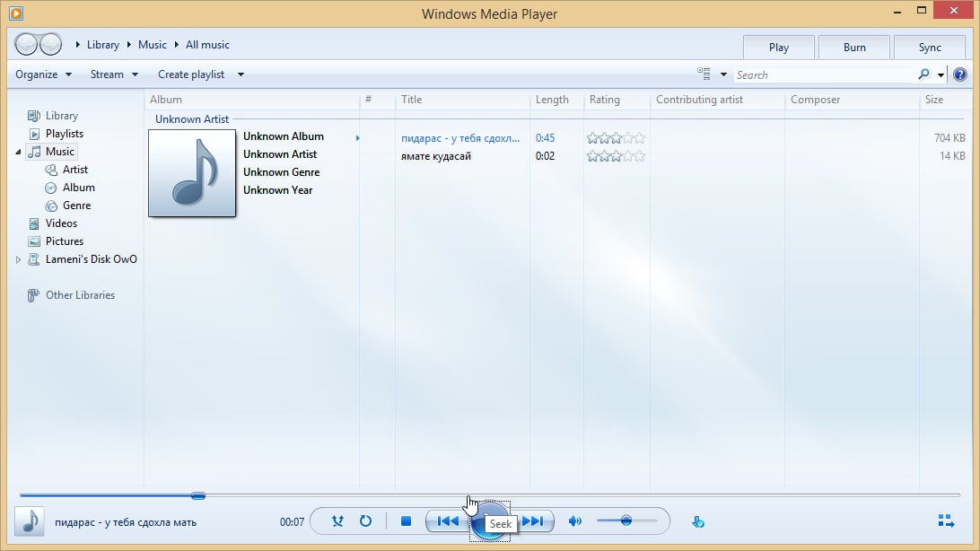The image size is (980, 551).
Task: Select the 'ямате кудасай' track
Action: (x=435, y=156)
